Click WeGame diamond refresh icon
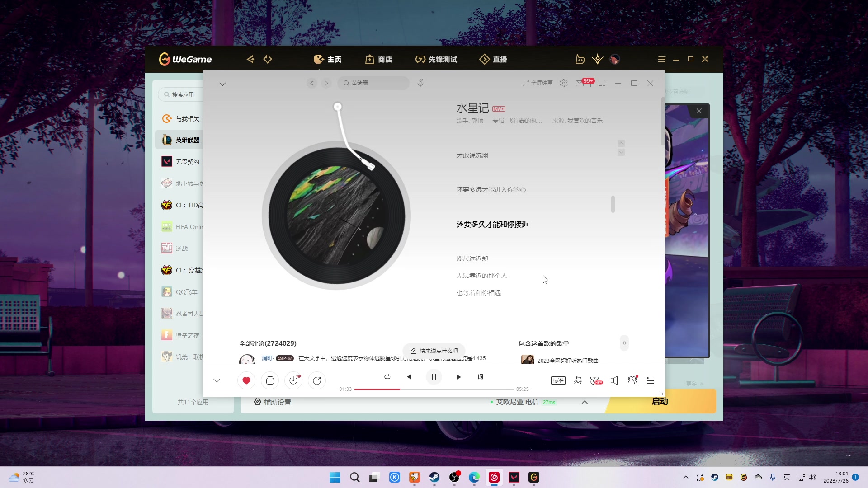Screen dimensions: 868x488 click(268, 59)
